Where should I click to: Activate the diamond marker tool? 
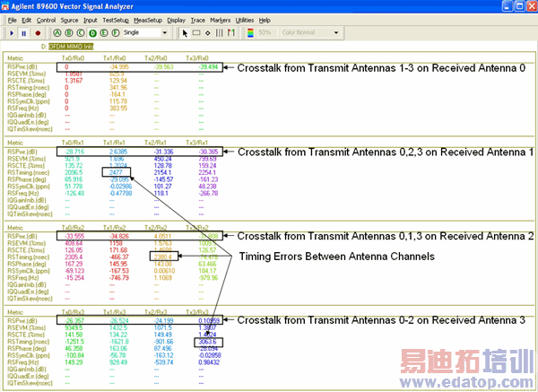point(208,33)
